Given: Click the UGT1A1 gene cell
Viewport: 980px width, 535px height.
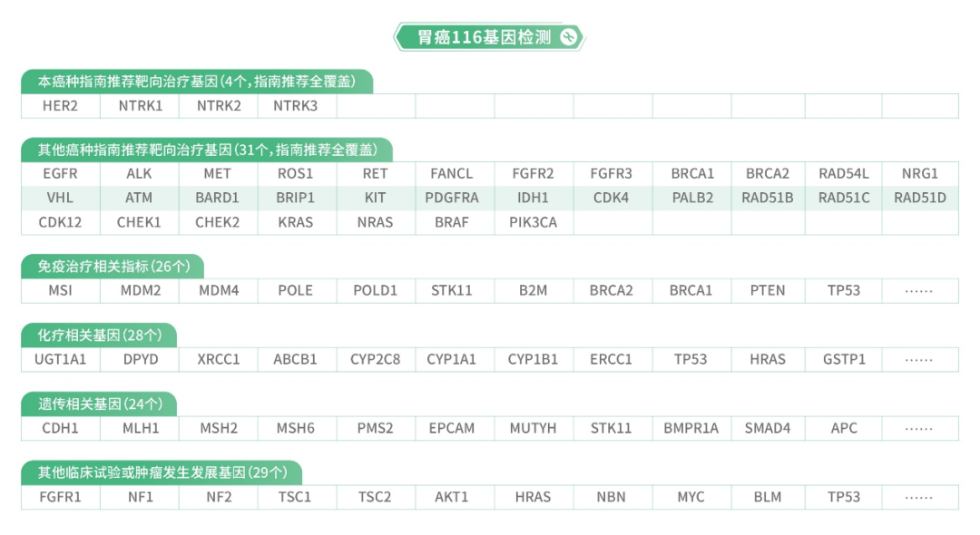Looking at the screenshot, I should [x=61, y=360].
